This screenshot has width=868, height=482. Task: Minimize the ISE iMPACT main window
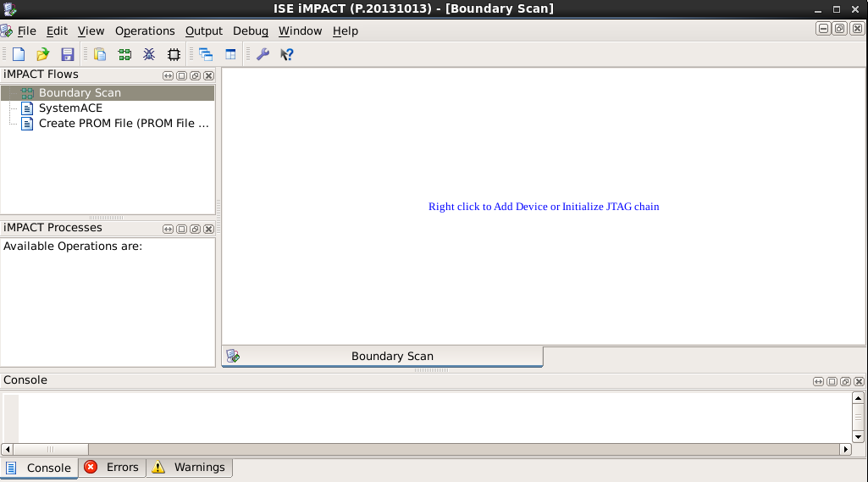pyautogui.click(x=818, y=10)
